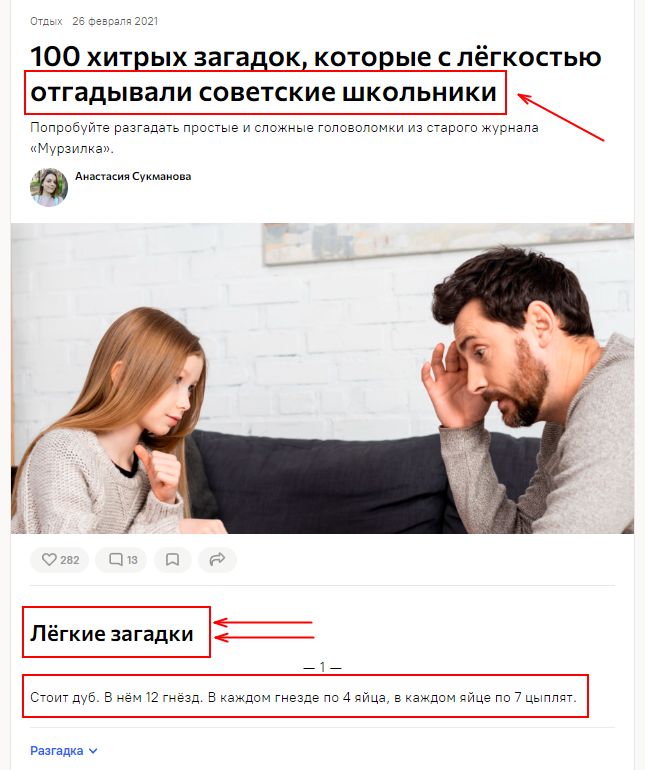The height and width of the screenshot is (770, 645).
Task: Click the Лёгкие загадки section heading
Action: (112, 633)
